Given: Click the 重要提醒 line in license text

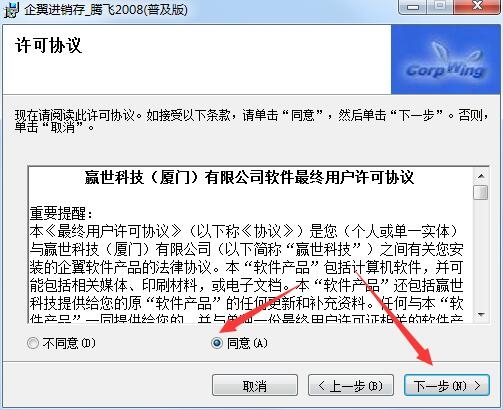Looking at the screenshot, I should [61, 213].
